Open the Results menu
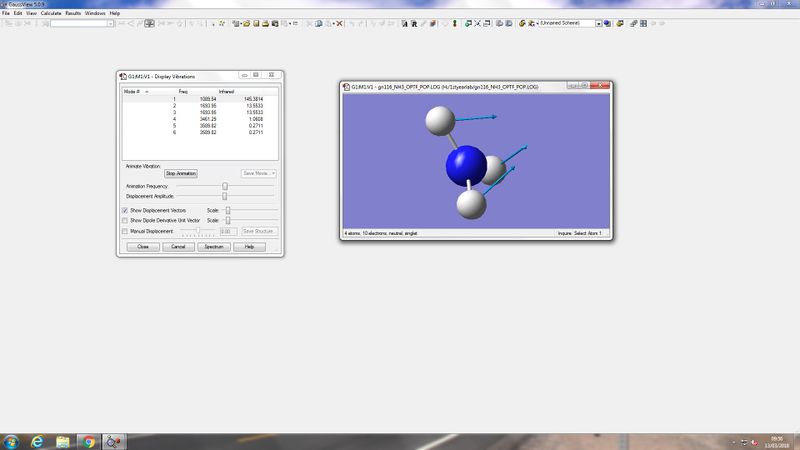The image size is (800, 450). pos(73,13)
